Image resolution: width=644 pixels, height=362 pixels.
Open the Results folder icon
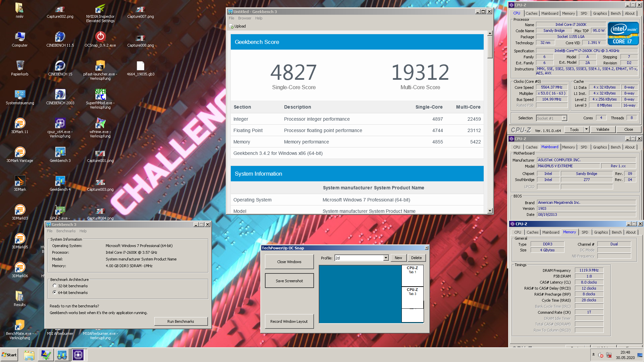(x=20, y=299)
